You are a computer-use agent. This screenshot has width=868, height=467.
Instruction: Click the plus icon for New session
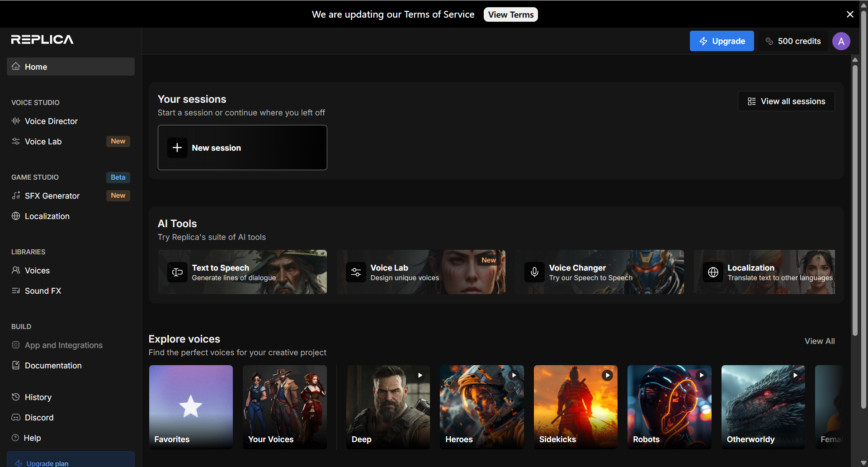(177, 148)
